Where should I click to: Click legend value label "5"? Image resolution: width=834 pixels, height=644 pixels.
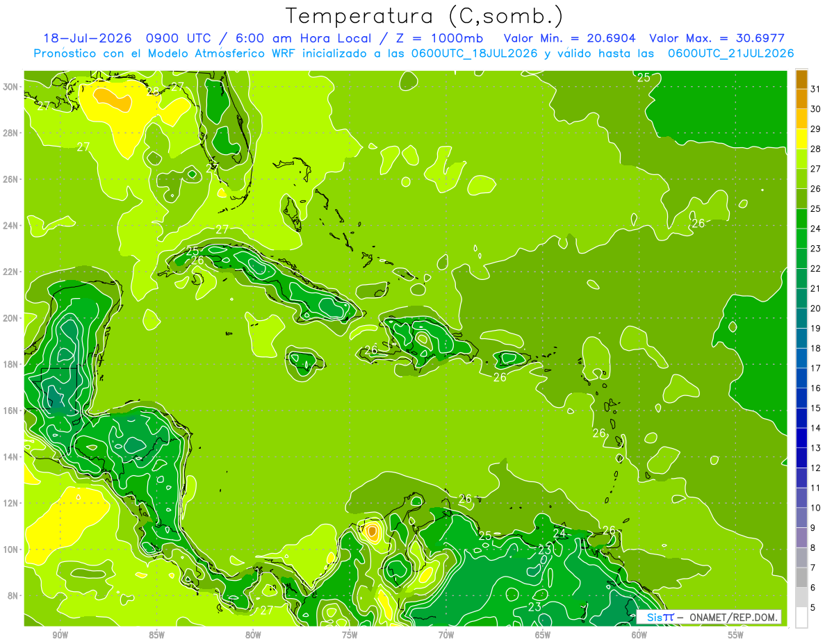click(x=813, y=608)
